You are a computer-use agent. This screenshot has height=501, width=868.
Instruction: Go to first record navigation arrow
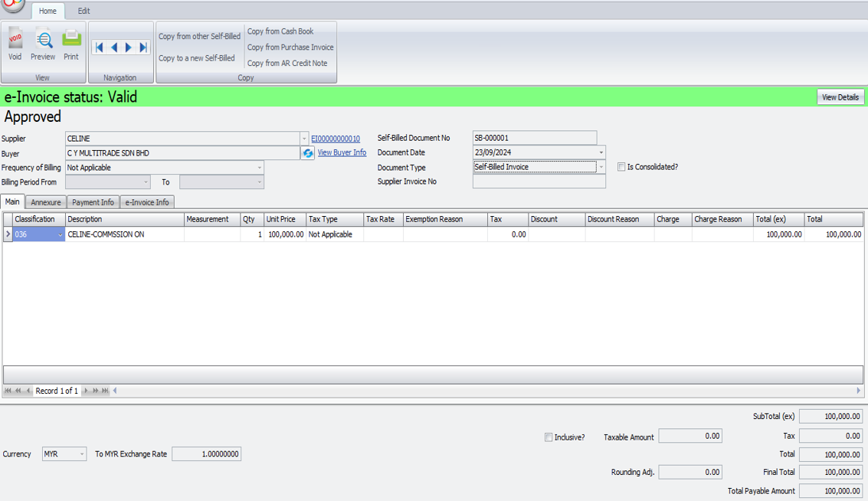click(x=100, y=47)
